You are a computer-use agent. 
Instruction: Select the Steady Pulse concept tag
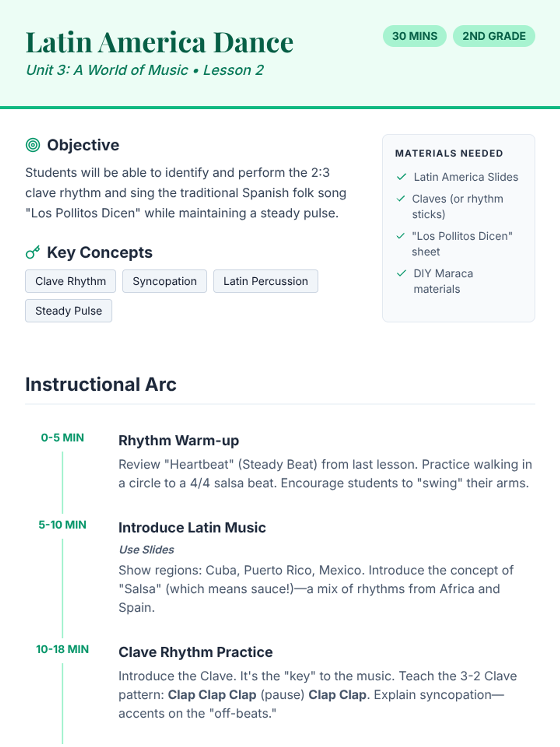click(x=69, y=310)
